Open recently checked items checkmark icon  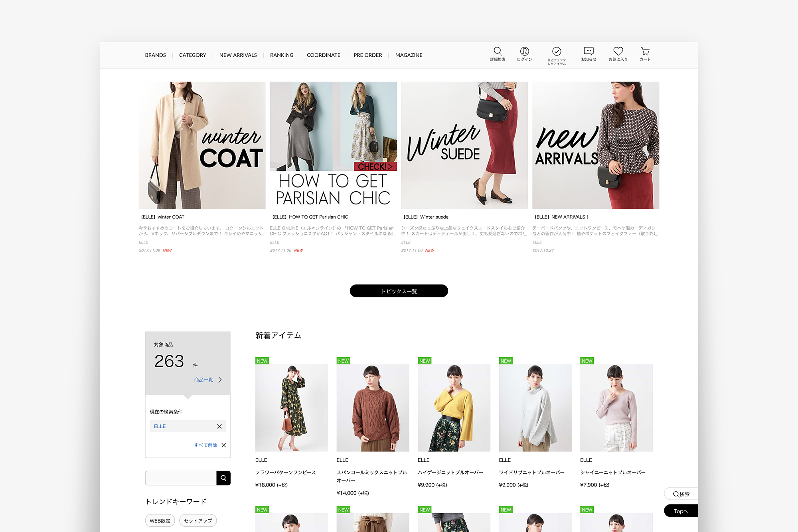557,51
